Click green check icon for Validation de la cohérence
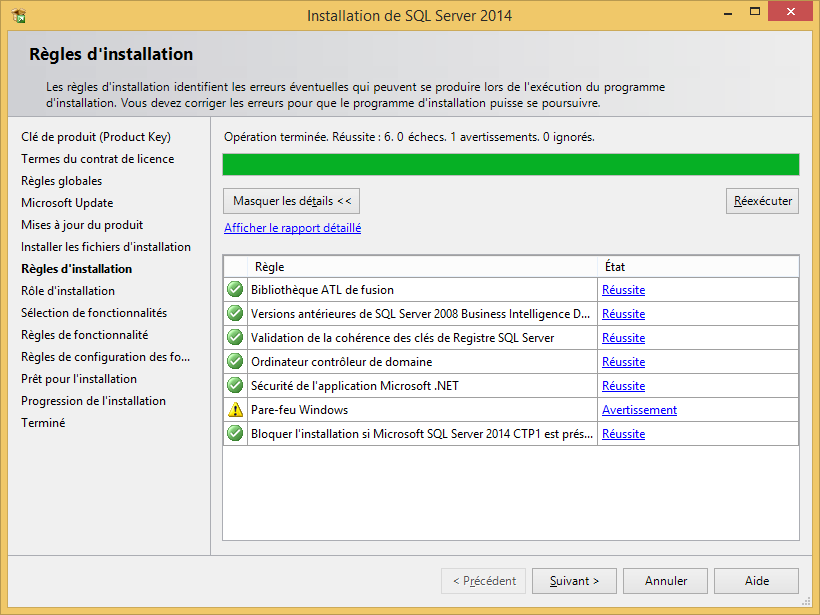The image size is (820, 615). click(235, 337)
